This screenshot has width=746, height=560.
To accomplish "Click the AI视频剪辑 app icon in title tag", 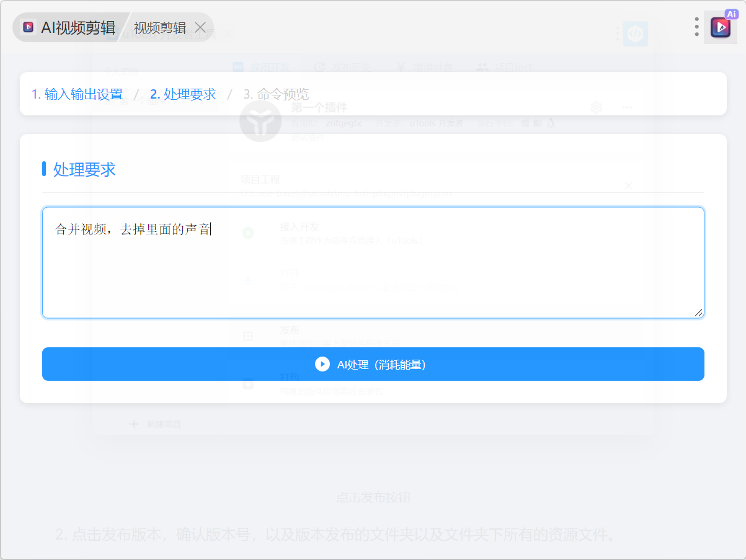I will coord(28,27).
